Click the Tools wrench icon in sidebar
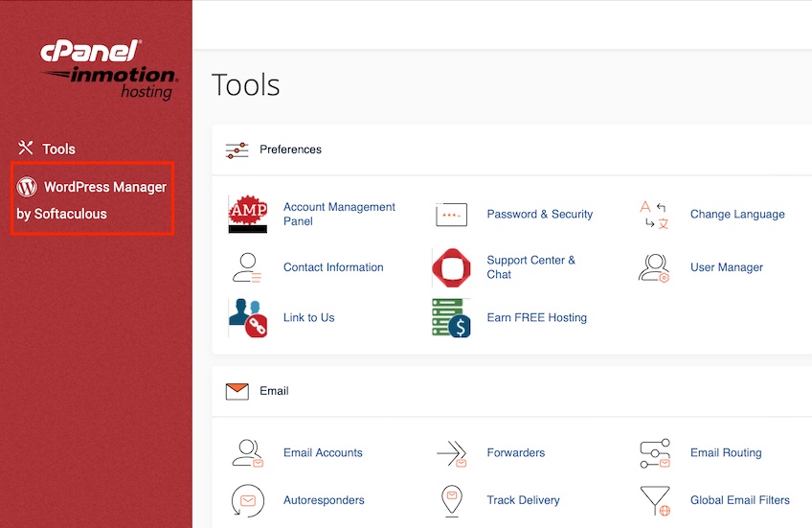This screenshot has width=812, height=528. coord(25,149)
